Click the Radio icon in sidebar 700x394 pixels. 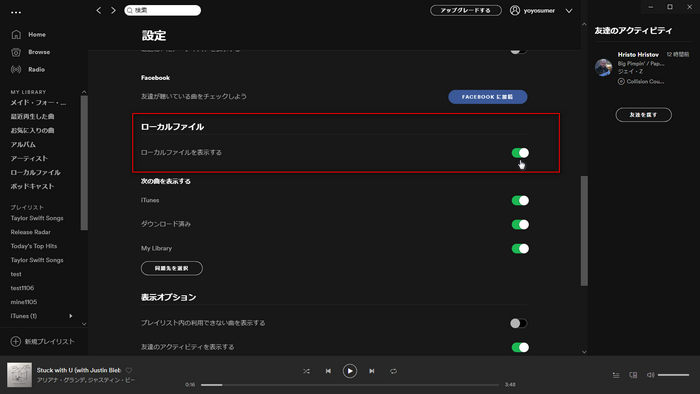point(16,70)
